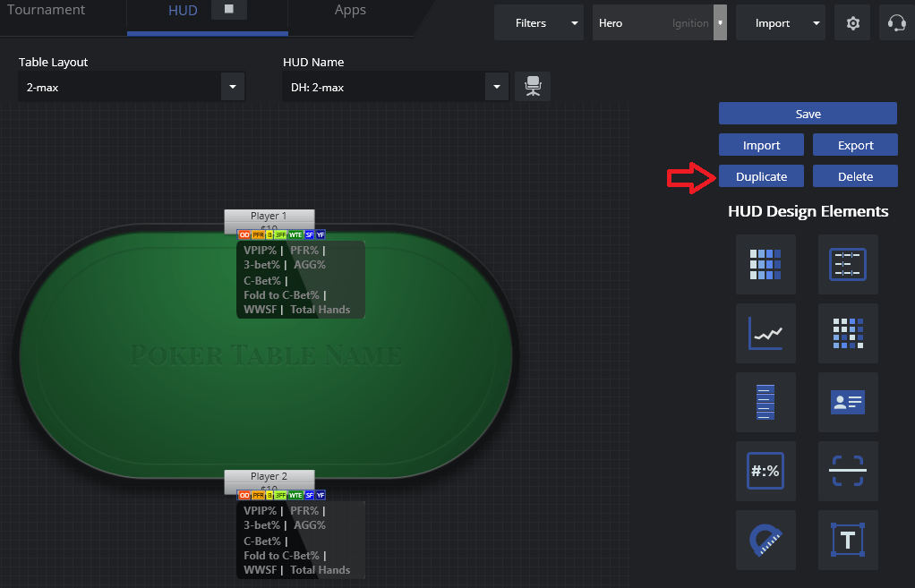The width and height of the screenshot is (915, 588).
Task: Select the line graph design element icon
Action: 765,333
